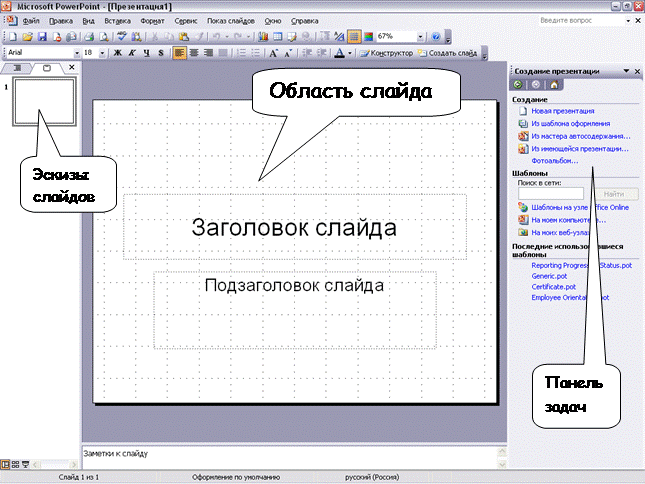Click the E-mail envelope toolbar icon
Screen dimensions: 645x484
coord(71,37)
